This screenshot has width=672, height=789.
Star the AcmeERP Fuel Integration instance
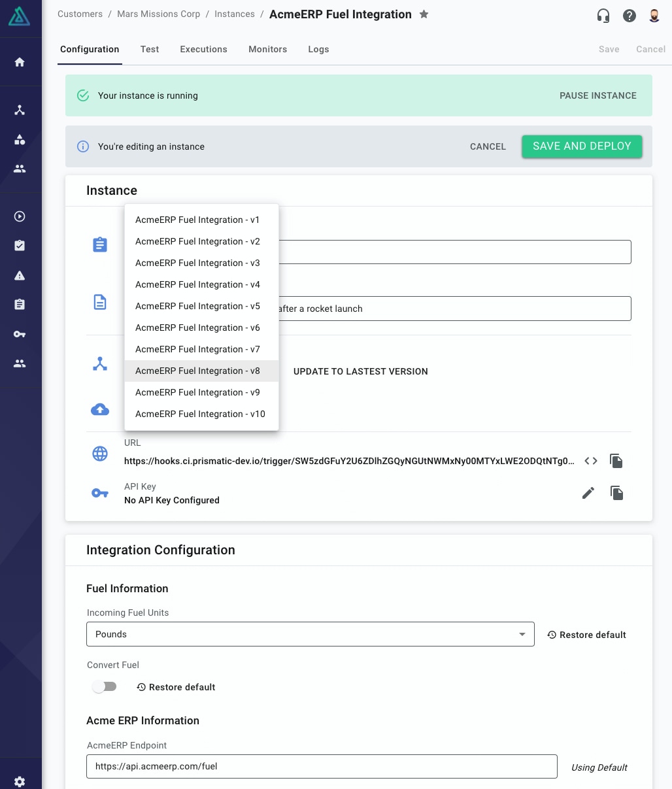point(424,14)
